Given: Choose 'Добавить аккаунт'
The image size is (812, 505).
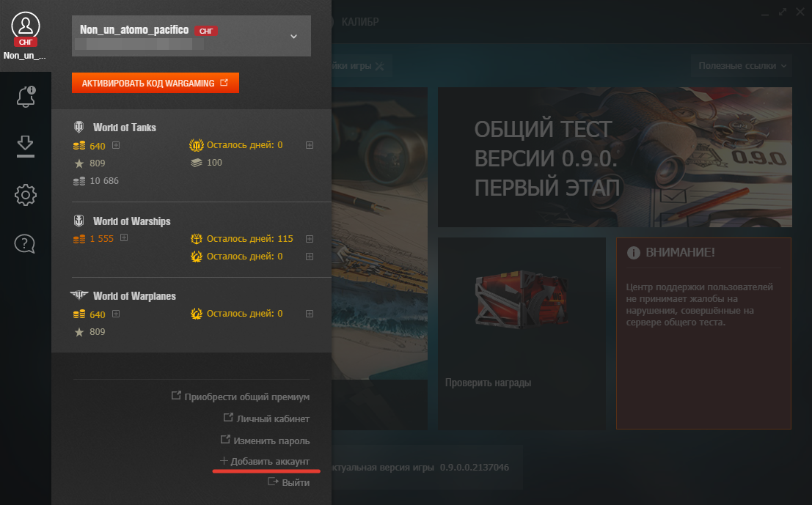Looking at the screenshot, I should click(x=265, y=461).
